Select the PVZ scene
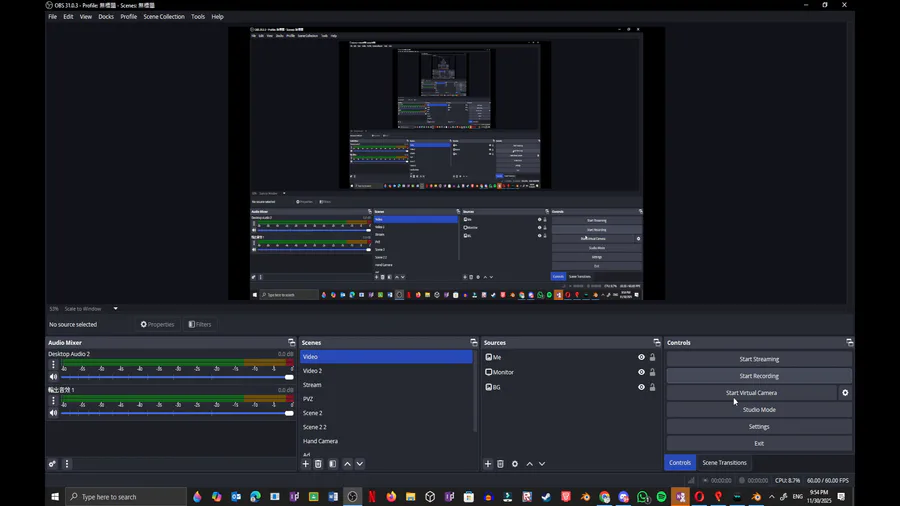Screen dimensions: 900x506 386,399
